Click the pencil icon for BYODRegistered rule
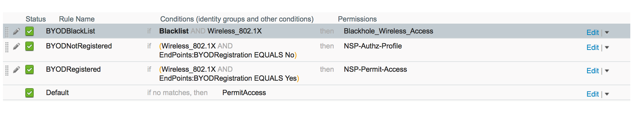Viewport: 644px width, 119px height. (x=16, y=69)
